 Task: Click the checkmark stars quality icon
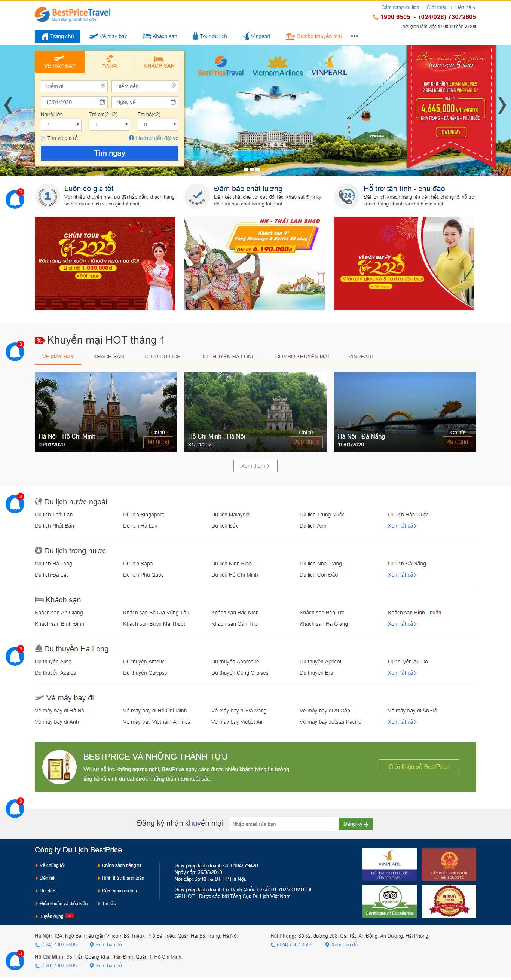pos(197,196)
